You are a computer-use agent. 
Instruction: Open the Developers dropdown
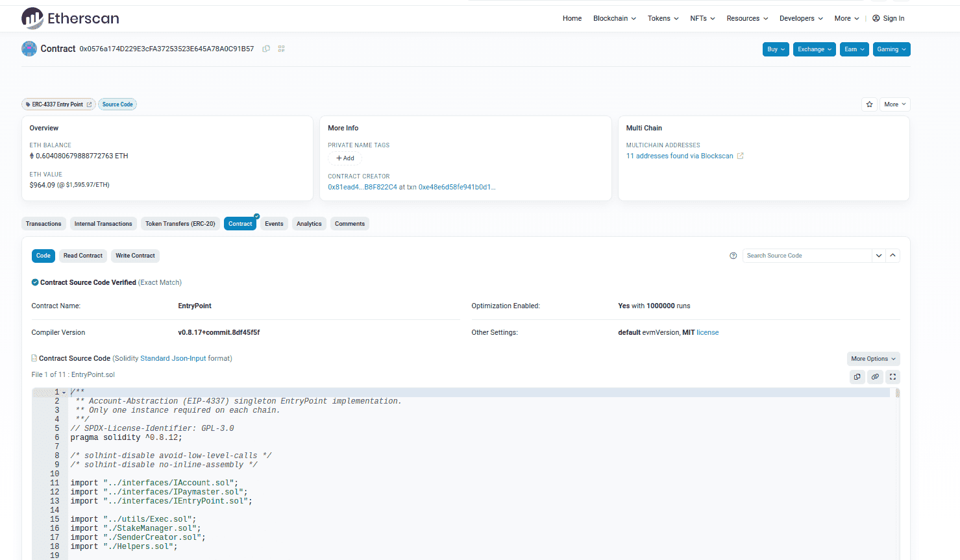[x=801, y=18]
